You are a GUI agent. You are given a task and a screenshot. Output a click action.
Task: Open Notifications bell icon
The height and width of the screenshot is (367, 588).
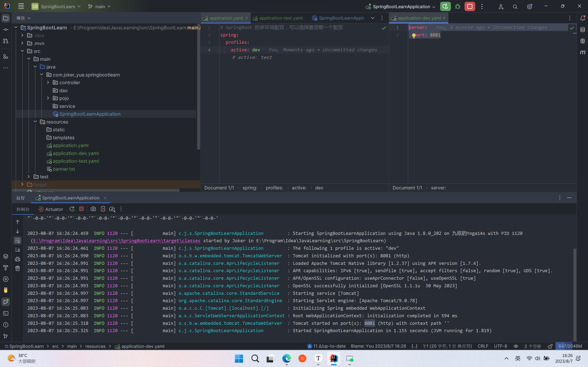tap(582, 18)
